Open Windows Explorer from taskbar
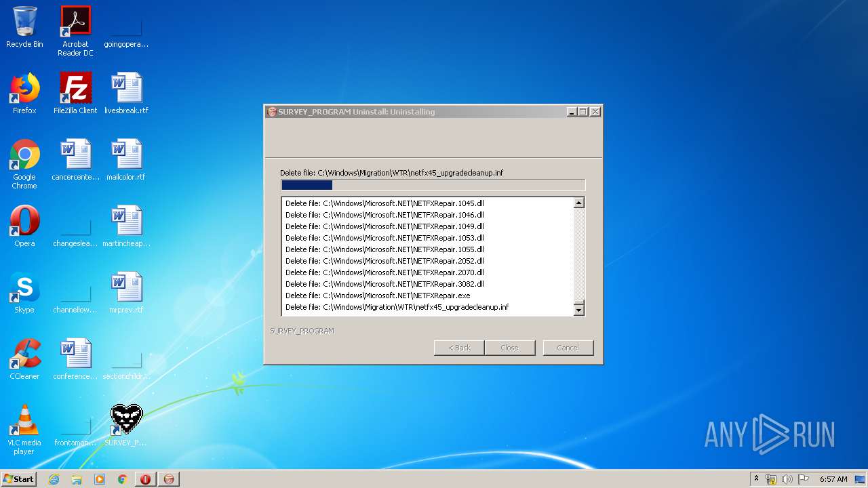This screenshot has height=488, width=868. click(x=77, y=479)
